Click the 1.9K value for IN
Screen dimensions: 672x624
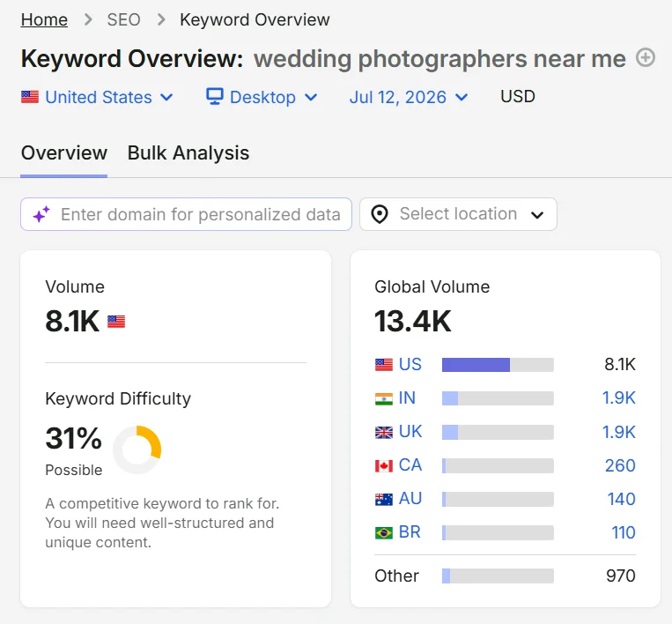[619, 398]
